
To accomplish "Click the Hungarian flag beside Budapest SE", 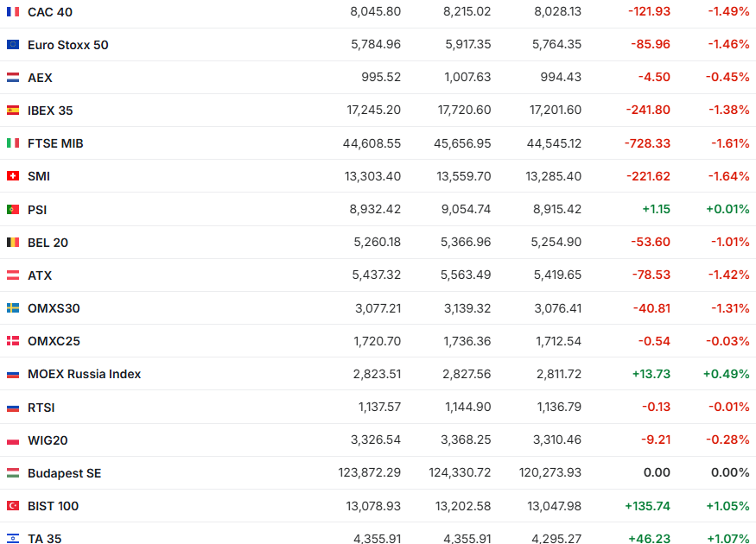I will tap(13, 473).
